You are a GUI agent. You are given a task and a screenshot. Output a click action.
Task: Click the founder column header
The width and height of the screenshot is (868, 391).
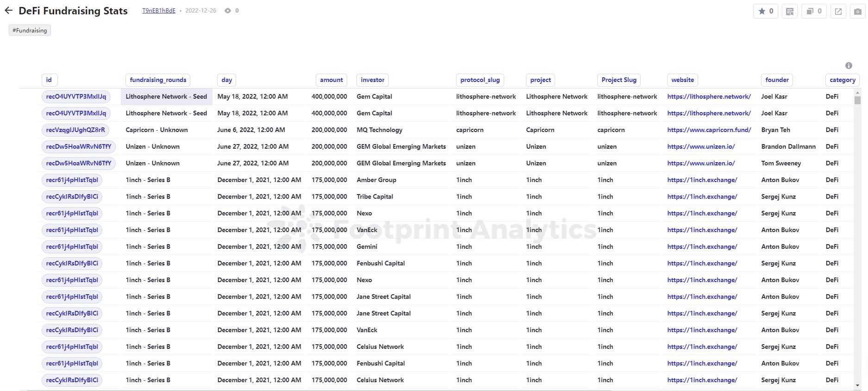point(777,80)
